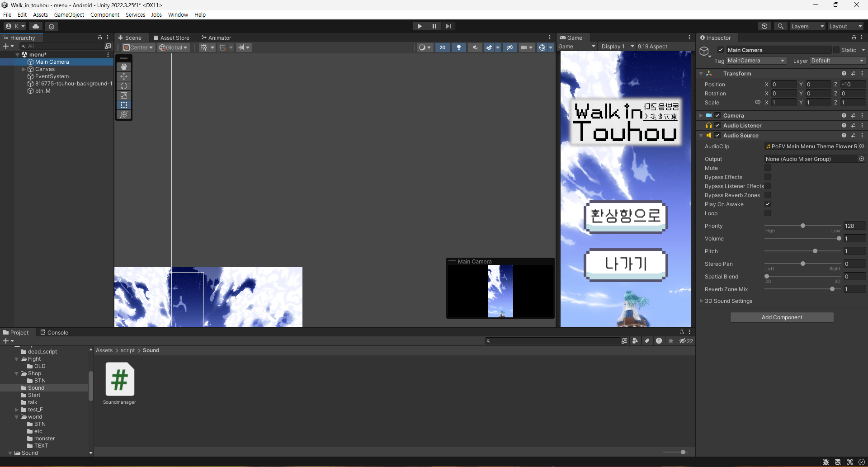This screenshot has width=868, height=467.
Task: Open the Component menu
Action: [x=105, y=14]
